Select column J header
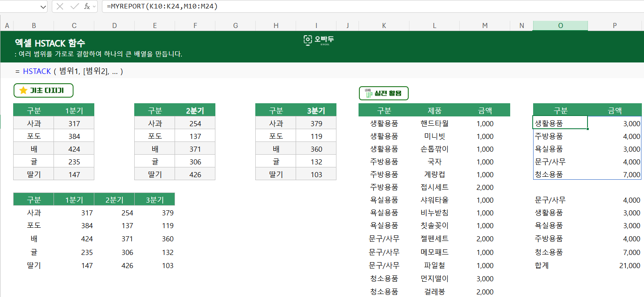Screen dimensions: 644x297 (x=347, y=26)
